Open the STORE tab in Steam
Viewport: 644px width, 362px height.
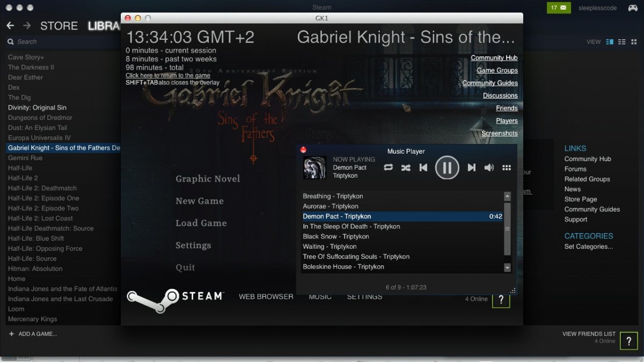pyautogui.click(x=59, y=26)
